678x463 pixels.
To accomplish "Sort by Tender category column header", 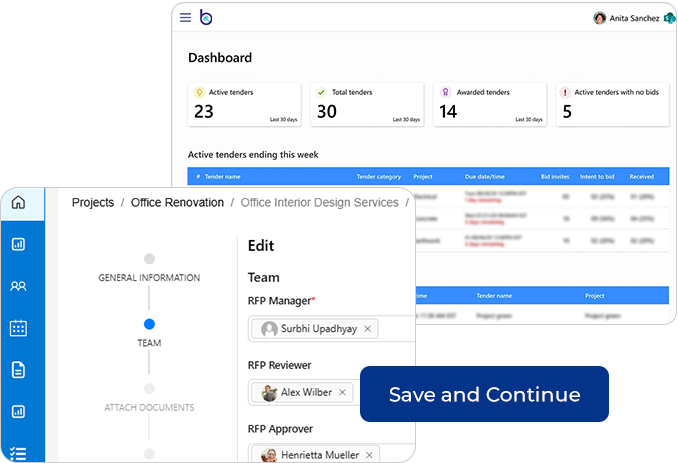I will pyautogui.click(x=379, y=176).
